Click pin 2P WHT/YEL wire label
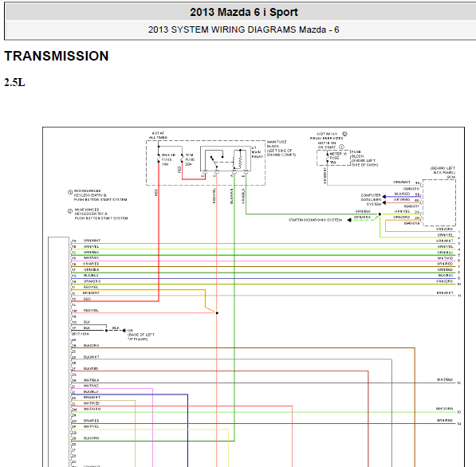This screenshot has height=467, width=476. [x=92, y=426]
